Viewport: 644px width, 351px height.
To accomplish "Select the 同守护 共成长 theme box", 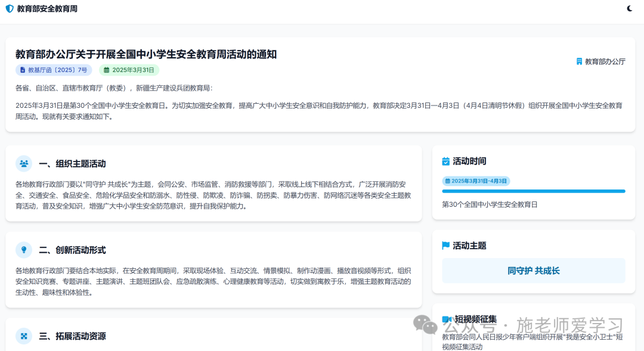I will [x=534, y=271].
